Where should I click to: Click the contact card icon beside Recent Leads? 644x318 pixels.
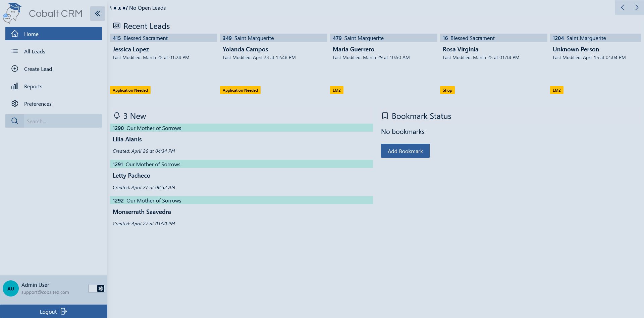point(116,25)
